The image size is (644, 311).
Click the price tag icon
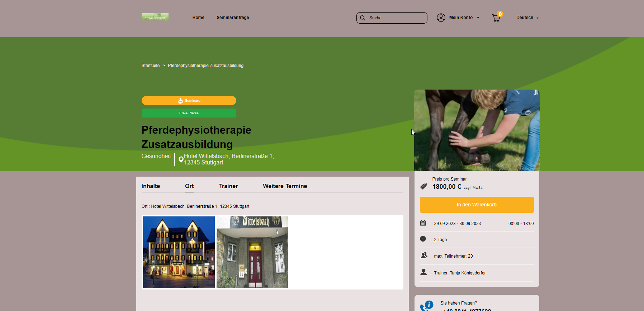423,186
